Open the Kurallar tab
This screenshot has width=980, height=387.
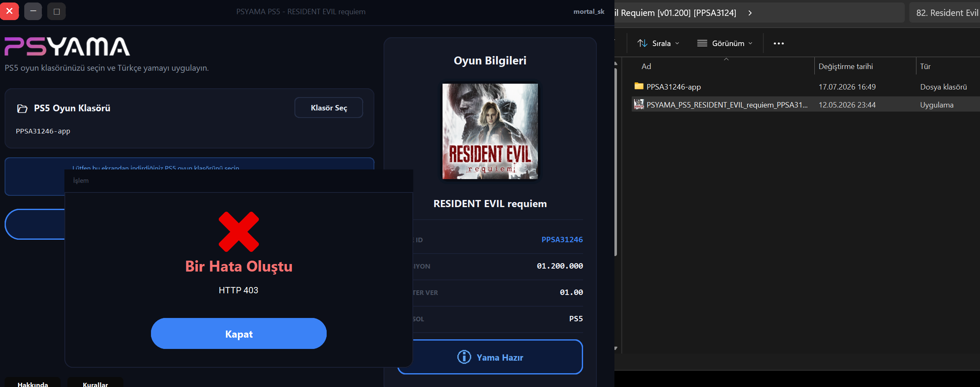95,383
